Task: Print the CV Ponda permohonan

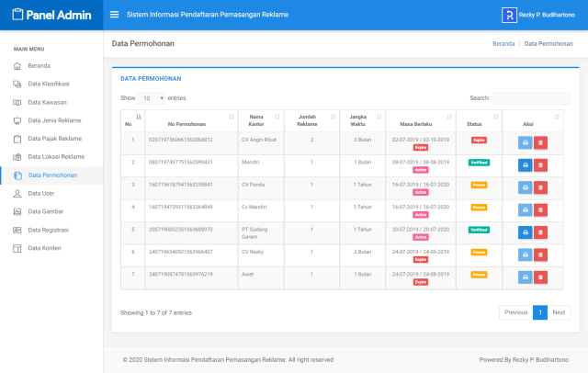Action: tap(525, 187)
